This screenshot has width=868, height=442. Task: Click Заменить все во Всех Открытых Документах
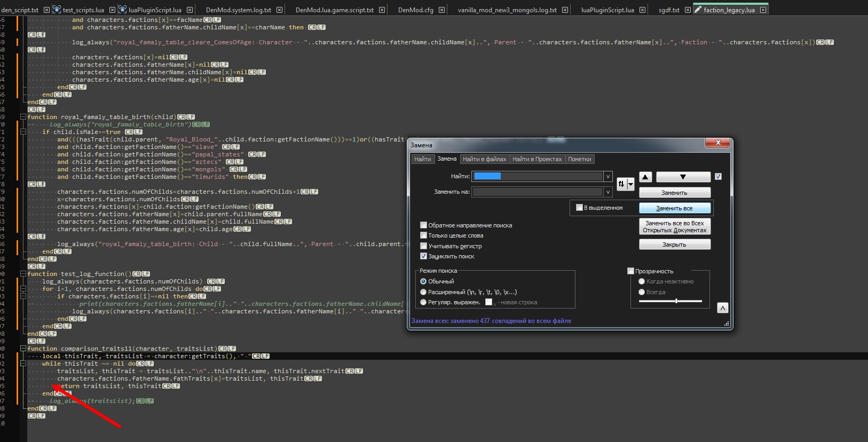point(675,227)
